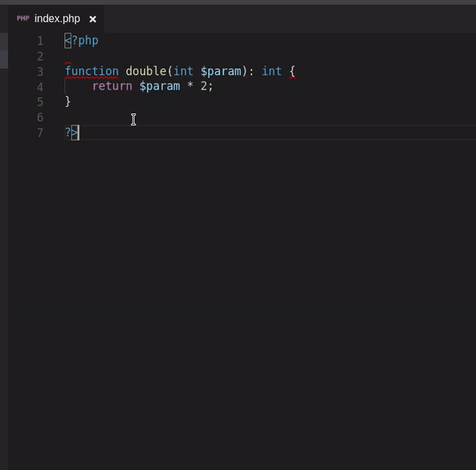The image size is (476, 470).
Task: Place cursor on the <?php opening tag
Action: pyautogui.click(x=82, y=41)
